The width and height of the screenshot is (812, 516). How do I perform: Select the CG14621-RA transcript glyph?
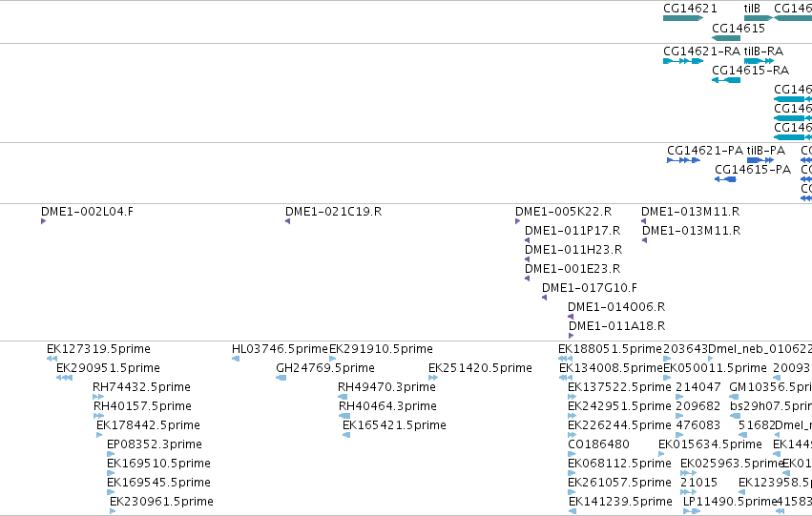[683, 61]
